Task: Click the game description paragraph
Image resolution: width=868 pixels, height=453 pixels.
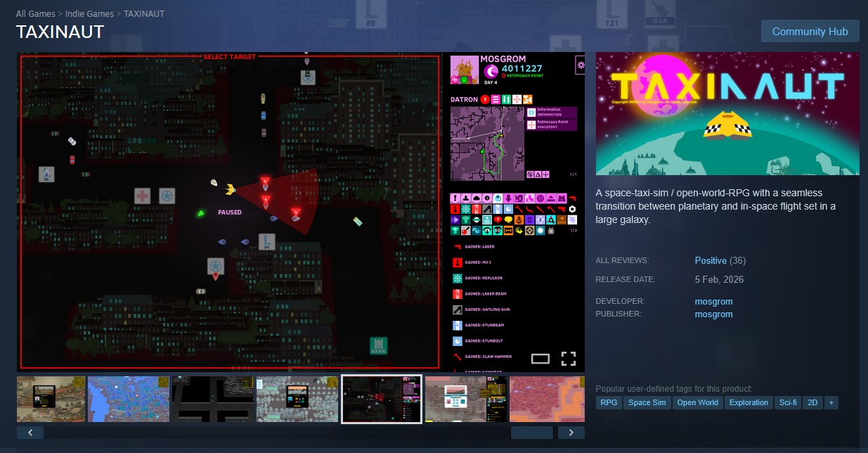Action: pos(717,206)
